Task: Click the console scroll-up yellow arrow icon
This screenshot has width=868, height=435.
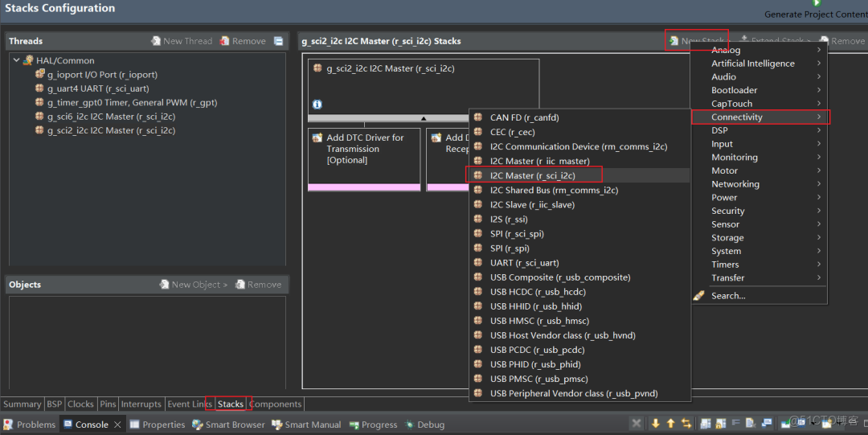Action: tap(671, 424)
